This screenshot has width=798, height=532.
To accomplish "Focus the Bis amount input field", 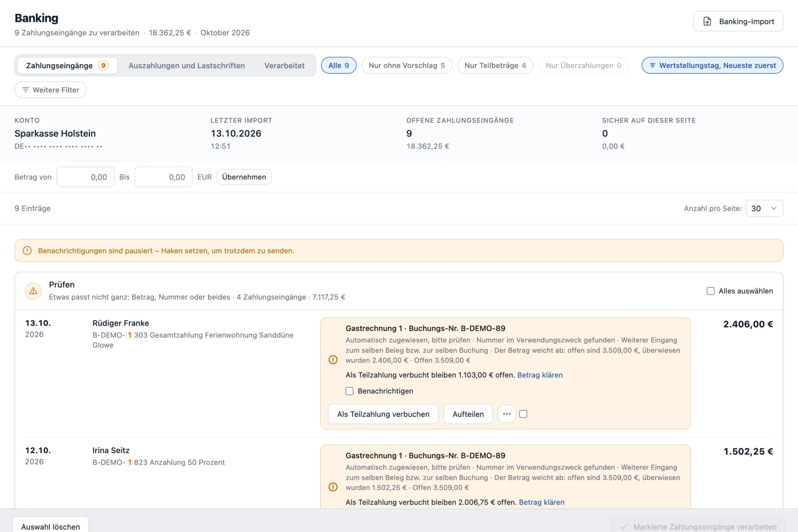I will pyautogui.click(x=163, y=177).
